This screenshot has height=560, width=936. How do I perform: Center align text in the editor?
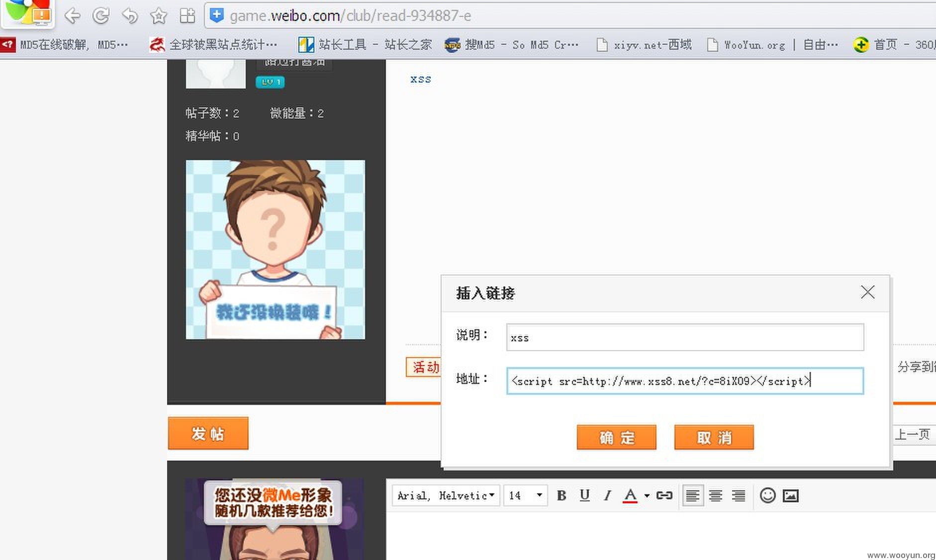pyautogui.click(x=716, y=495)
